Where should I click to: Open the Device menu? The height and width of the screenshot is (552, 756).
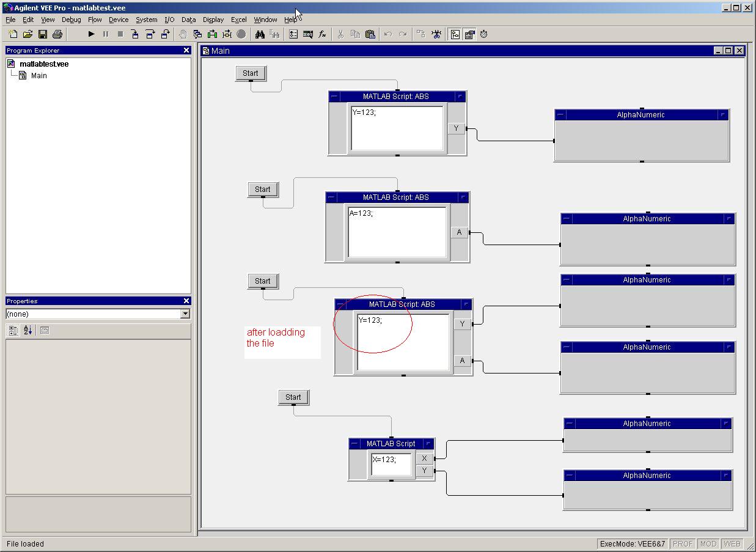point(119,20)
